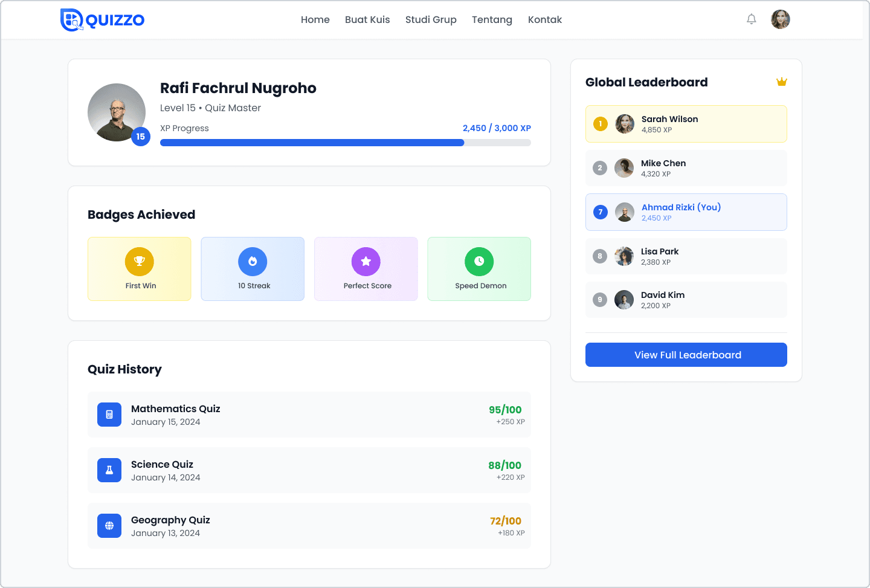Click Rafi Fachrul Nugroho's profile photo
Viewport: 870px width, 588px height.
click(117, 112)
